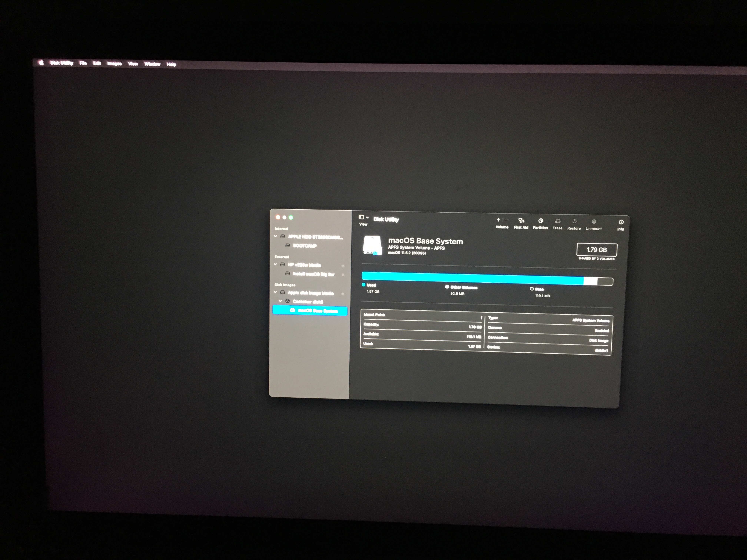
Task: Click the Free legend circle
Action: click(x=532, y=289)
